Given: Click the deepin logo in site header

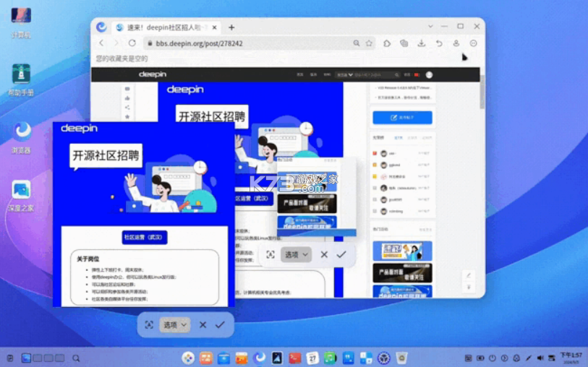Looking at the screenshot, I should coord(153,74).
